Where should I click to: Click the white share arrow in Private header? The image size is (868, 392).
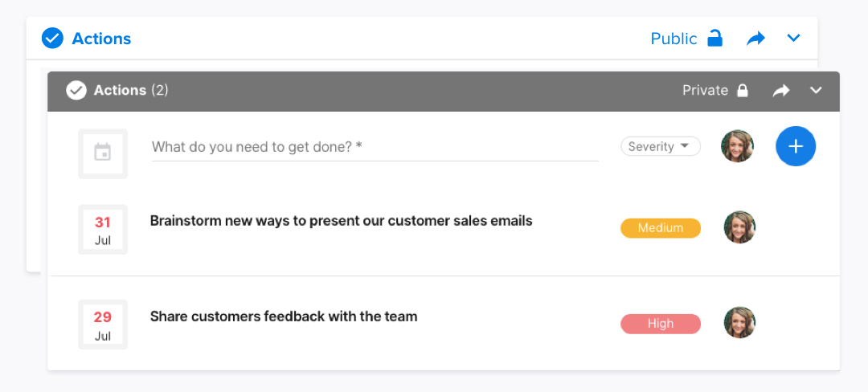(x=781, y=91)
